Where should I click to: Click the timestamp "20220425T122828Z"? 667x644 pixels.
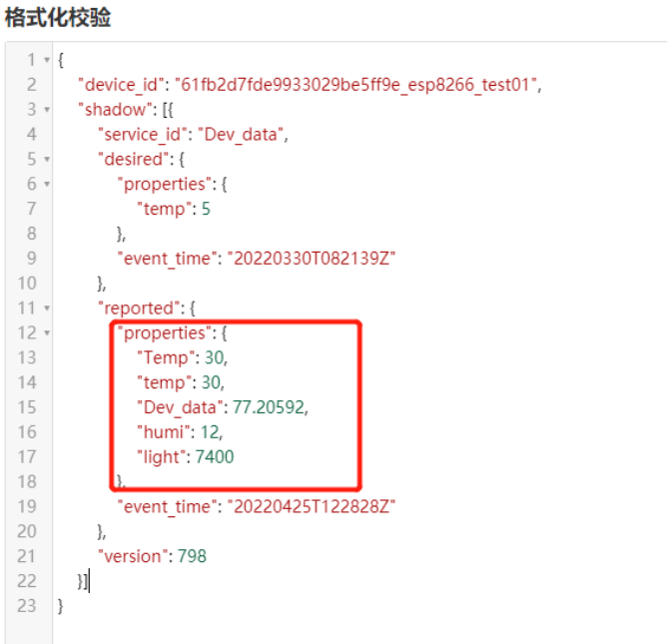click(x=312, y=506)
